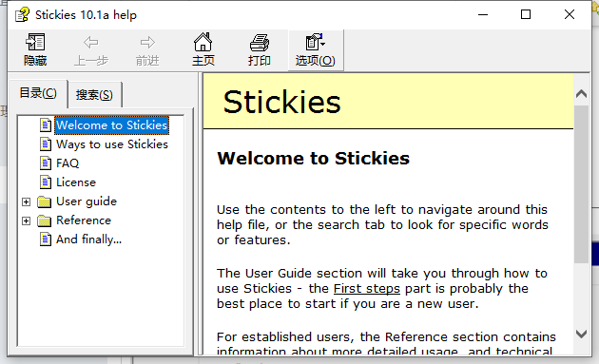Click the page icon next to License
Screen dimensions: 599x364
46,182
